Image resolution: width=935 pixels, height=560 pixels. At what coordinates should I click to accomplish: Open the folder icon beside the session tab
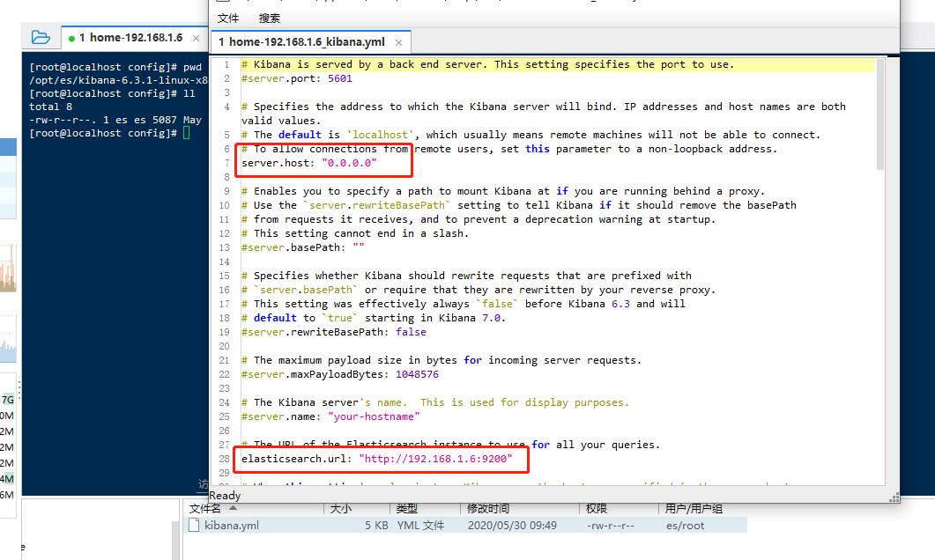click(x=41, y=38)
